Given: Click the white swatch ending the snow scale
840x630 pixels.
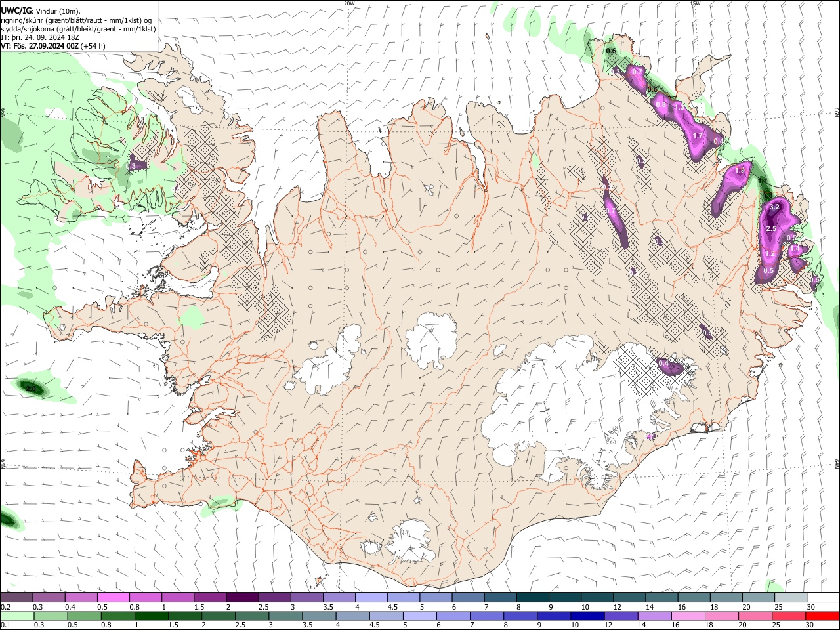Looking at the screenshot, I should pos(824,598).
